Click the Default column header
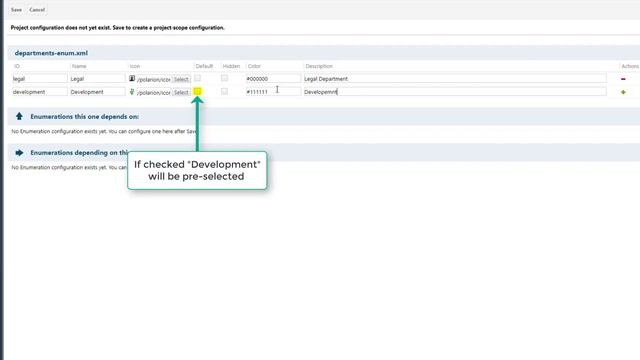Viewport: 640px width, 360px height. tap(204, 66)
